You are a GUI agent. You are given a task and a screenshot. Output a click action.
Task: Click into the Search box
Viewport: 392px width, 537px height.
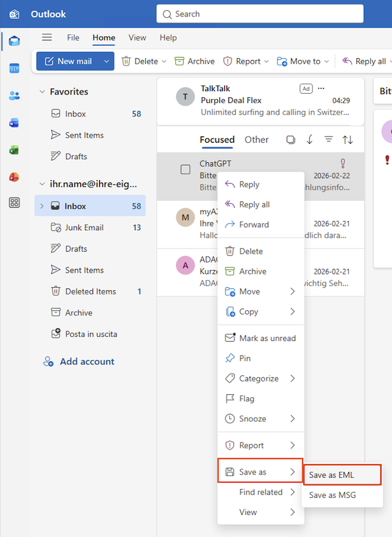coord(260,14)
